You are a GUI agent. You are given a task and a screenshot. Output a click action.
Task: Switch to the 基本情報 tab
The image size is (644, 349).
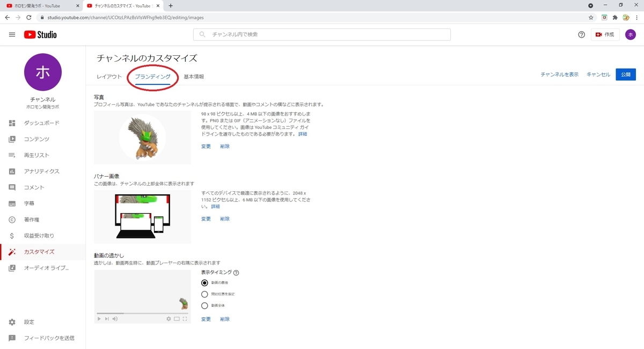pyautogui.click(x=194, y=77)
